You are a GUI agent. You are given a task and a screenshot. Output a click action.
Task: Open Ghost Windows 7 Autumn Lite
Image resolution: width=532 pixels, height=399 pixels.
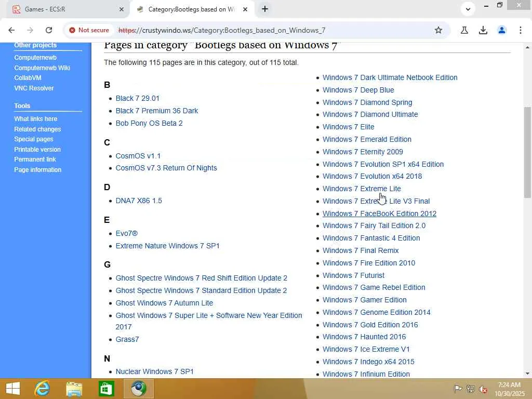(x=164, y=303)
